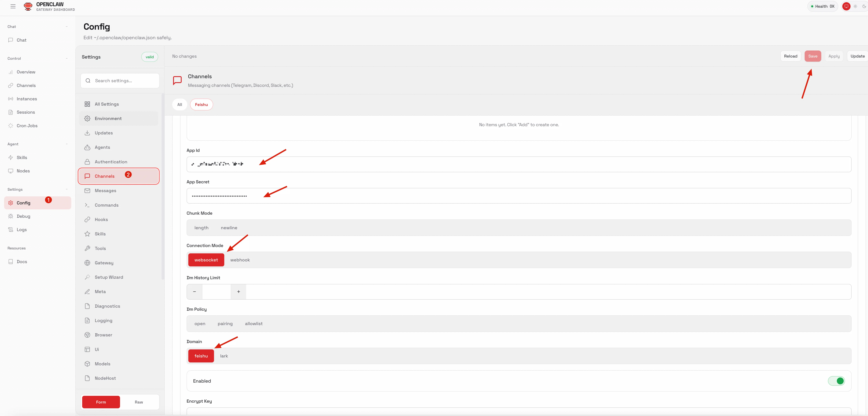868x416 pixels.
Task: Open Cron Jobs in sidebar
Action: click(27, 126)
